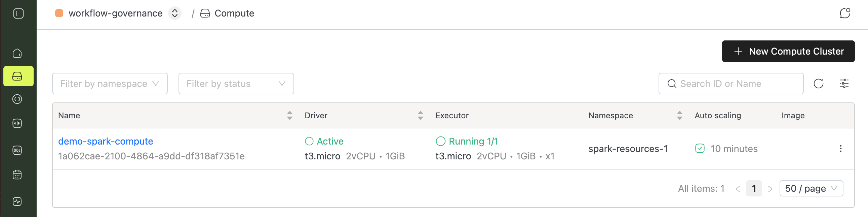Screen dimensions: 868x217
Task: Expand the Filter by namespace dropdown
Action: [110, 84]
